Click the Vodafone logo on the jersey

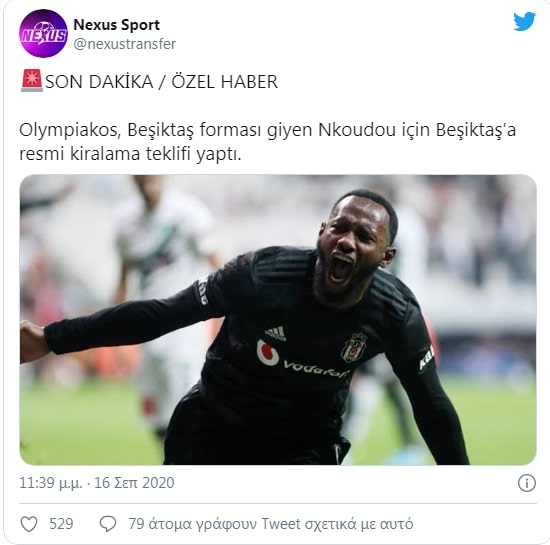click(302, 359)
